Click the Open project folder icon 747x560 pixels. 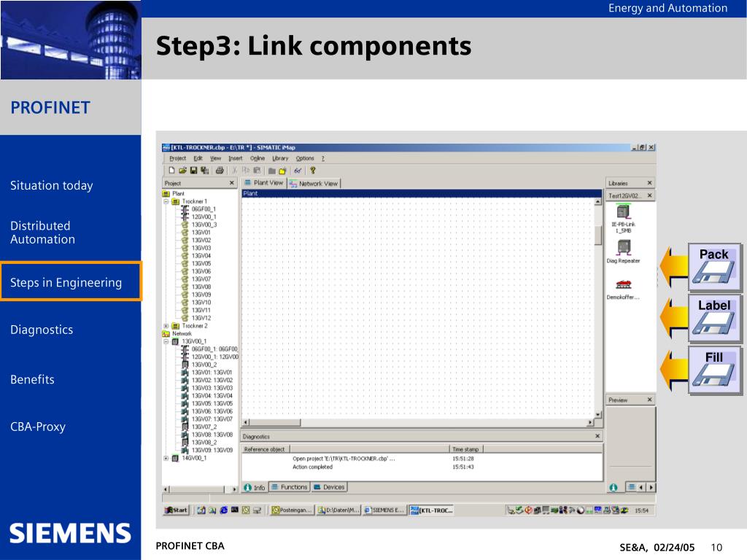[x=182, y=171]
